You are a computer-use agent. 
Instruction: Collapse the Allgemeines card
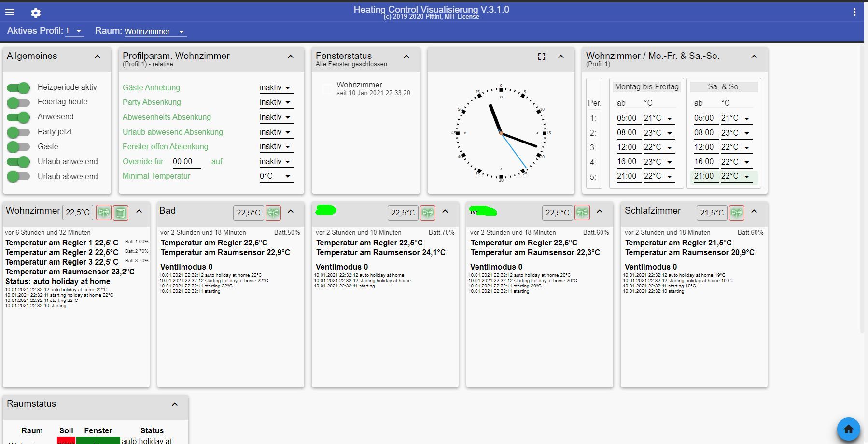pyautogui.click(x=98, y=57)
